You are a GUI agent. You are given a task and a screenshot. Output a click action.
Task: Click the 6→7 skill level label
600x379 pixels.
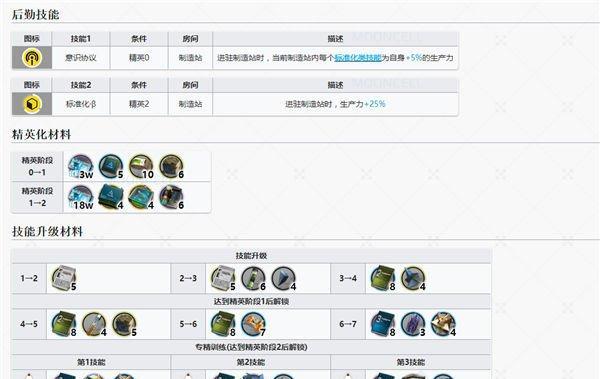(x=348, y=324)
